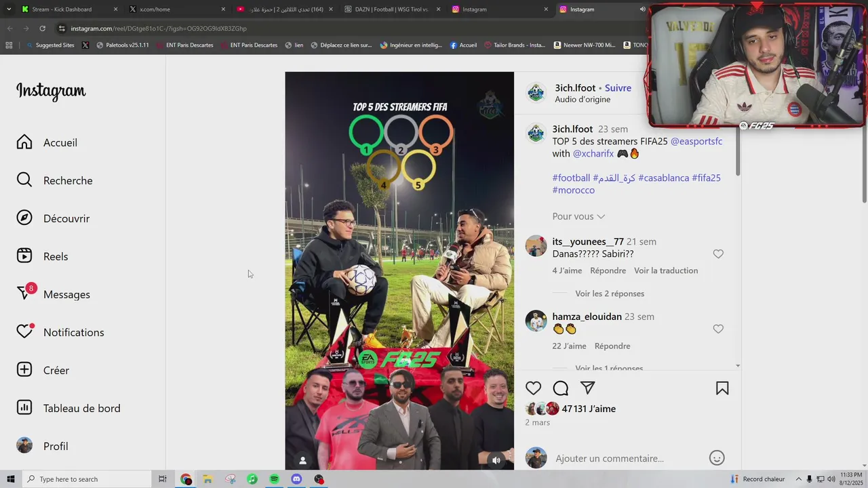Open Spotify from the taskbar
The width and height of the screenshot is (868, 488).
pyautogui.click(x=274, y=479)
